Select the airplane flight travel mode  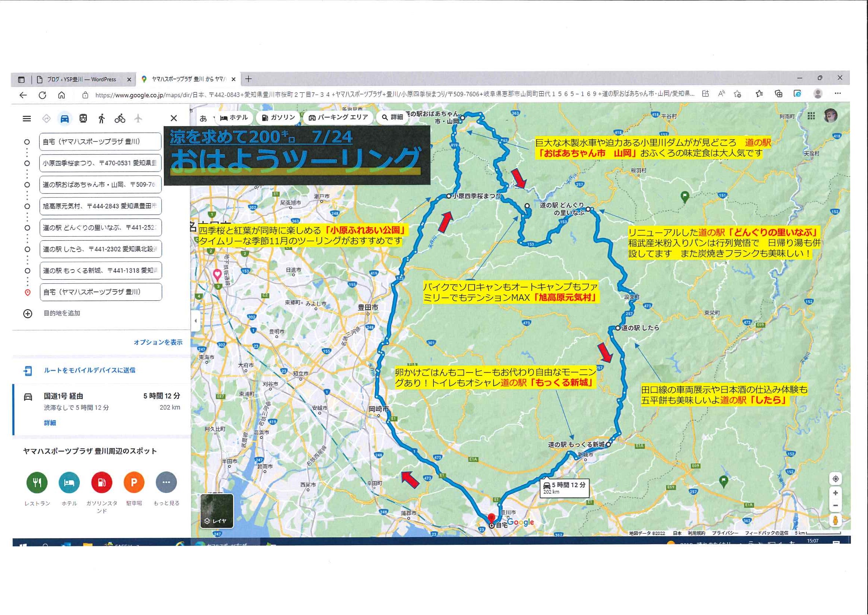pyautogui.click(x=138, y=118)
